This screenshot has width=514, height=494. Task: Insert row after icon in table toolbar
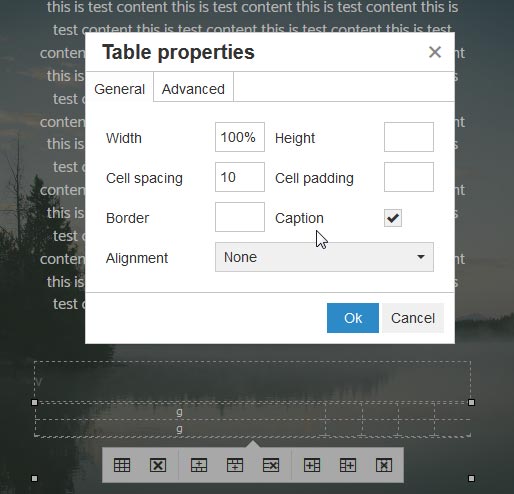[x=235, y=465]
